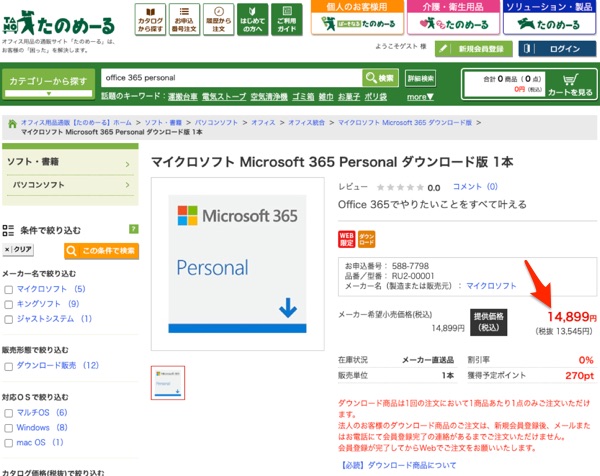This screenshot has width=600, height=476.
Task: Click この条件で検索 orange button
Action: tap(101, 251)
